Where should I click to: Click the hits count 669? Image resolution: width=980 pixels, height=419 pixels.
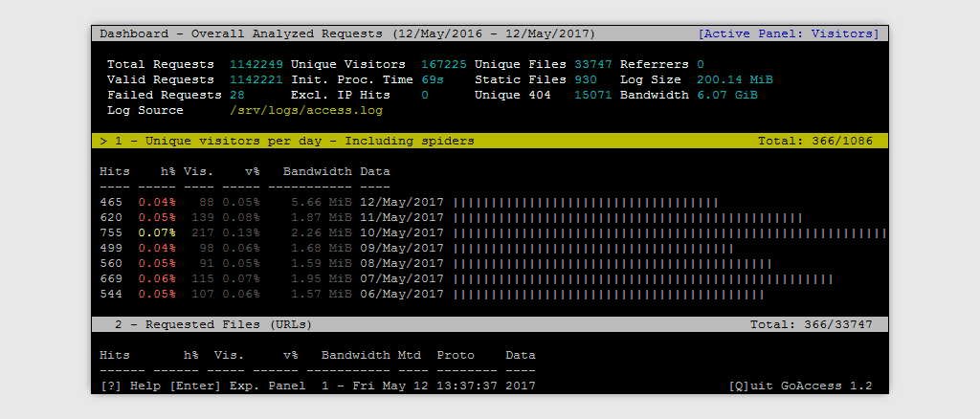(111, 279)
